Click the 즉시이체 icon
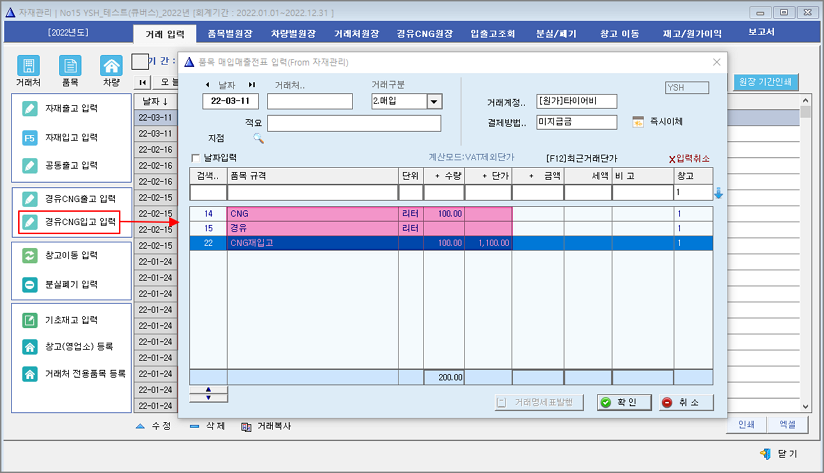The width and height of the screenshot is (824, 473). 638,122
